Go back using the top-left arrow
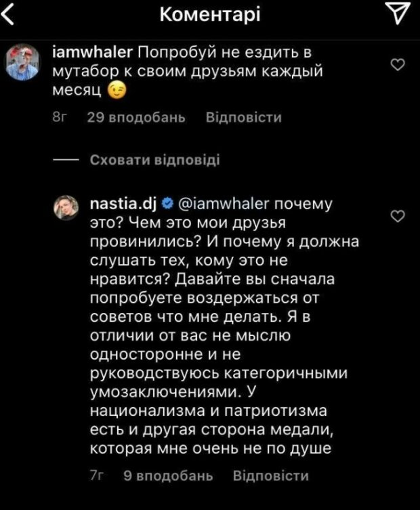 pos(9,14)
